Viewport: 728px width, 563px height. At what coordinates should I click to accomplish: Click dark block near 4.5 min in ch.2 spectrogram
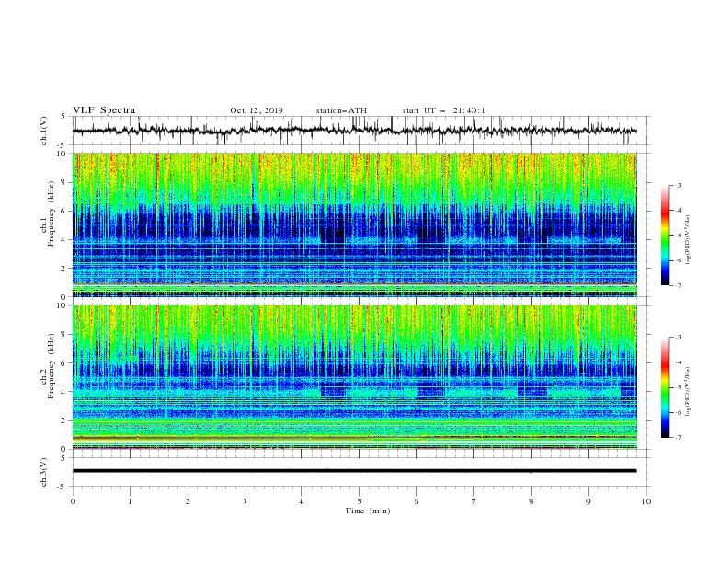click(x=333, y=389)
